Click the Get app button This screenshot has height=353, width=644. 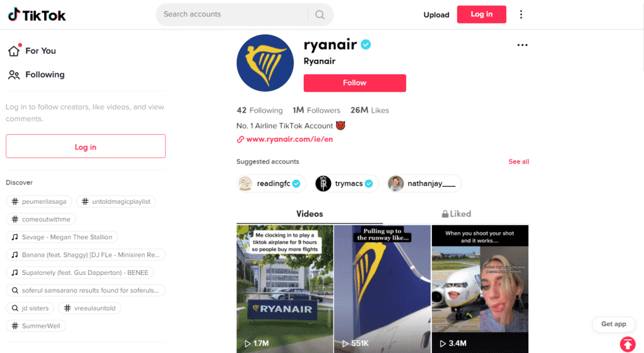[614, 324]
